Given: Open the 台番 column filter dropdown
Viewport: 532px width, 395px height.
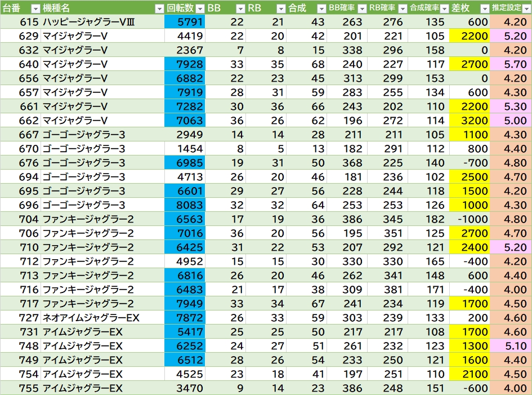Looking at the screenshot, I should (x=35, y=8).
